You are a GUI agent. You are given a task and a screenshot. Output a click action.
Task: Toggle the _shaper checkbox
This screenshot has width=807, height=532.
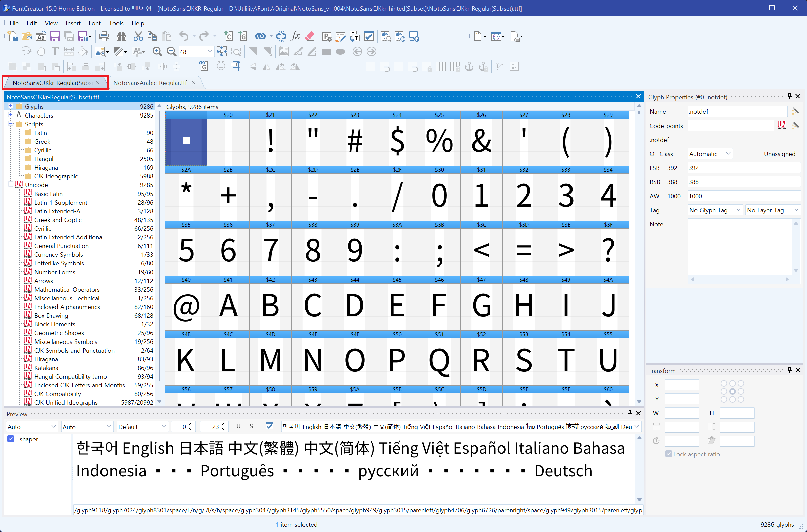11,439
